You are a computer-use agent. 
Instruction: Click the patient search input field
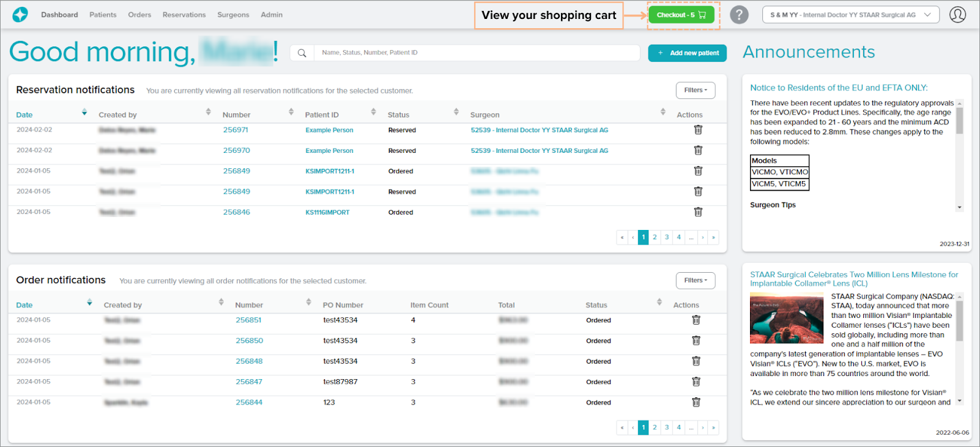477,53
